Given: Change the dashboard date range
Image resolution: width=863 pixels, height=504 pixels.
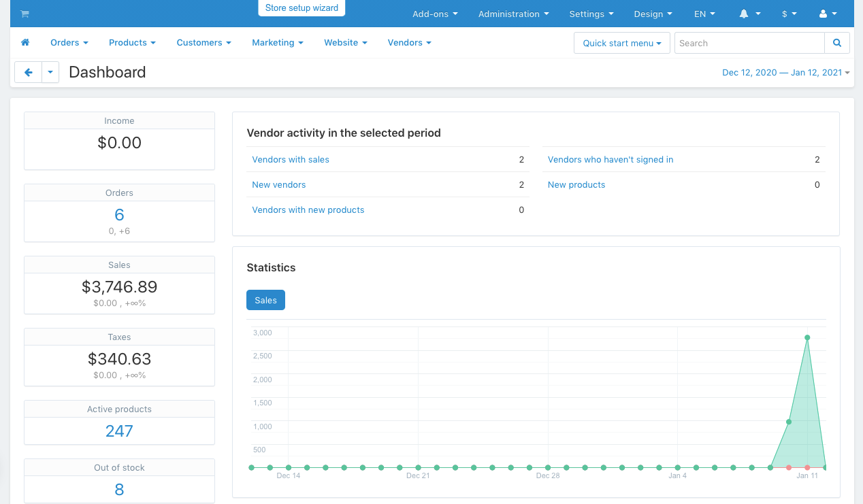Looking at the screenshot, I should coord(785,72).
